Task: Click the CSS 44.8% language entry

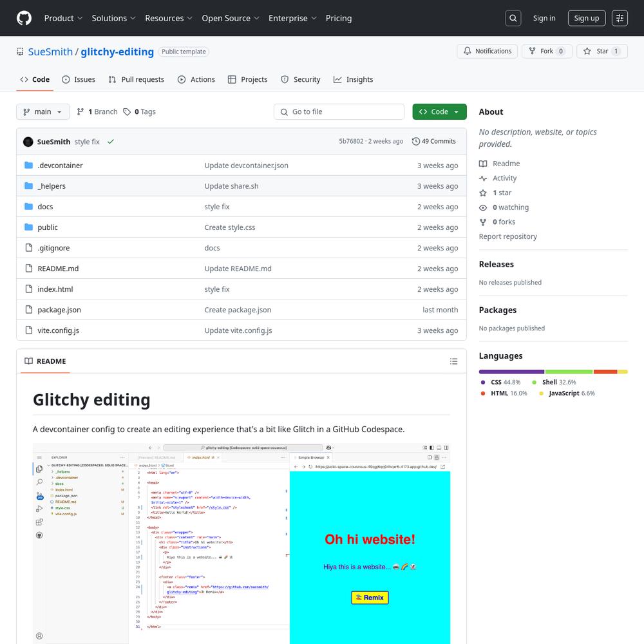Action: click(500, 382)
